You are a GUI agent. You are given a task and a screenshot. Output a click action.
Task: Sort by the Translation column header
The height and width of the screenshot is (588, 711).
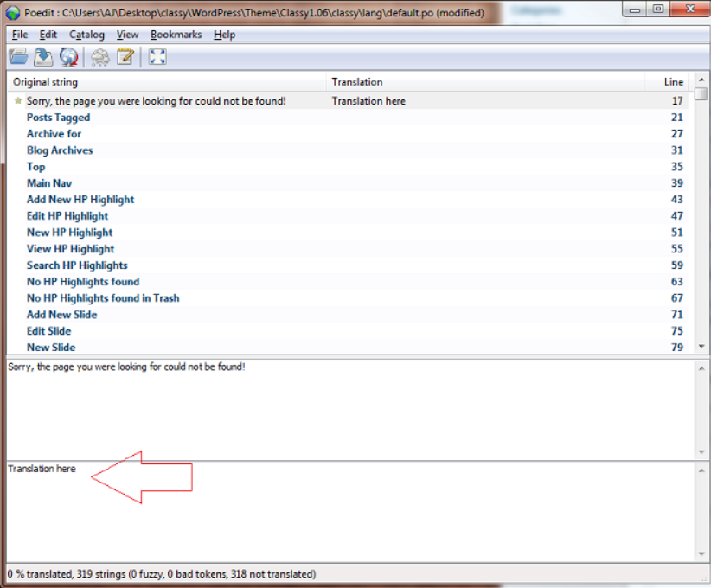coord(485,82)
